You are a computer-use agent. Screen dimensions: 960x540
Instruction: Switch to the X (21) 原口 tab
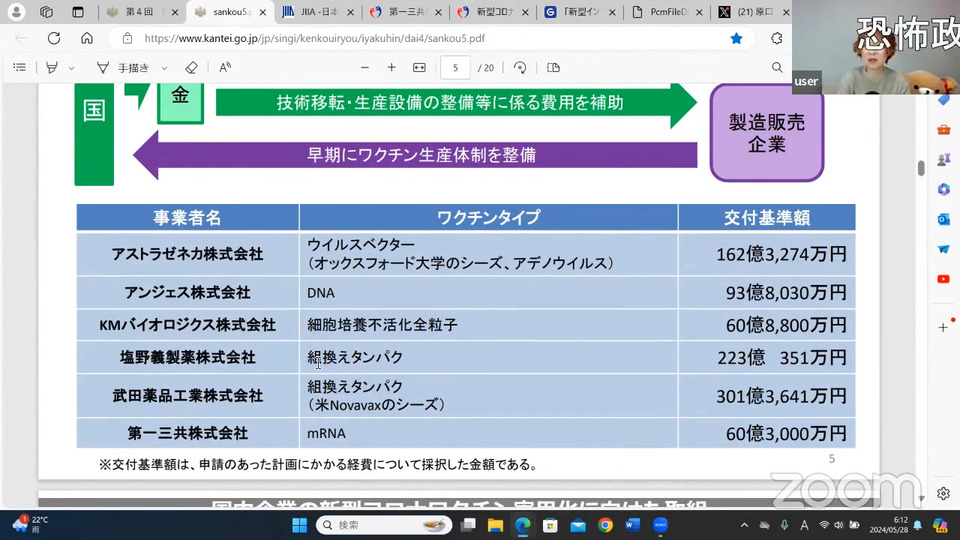click(752, 12)
